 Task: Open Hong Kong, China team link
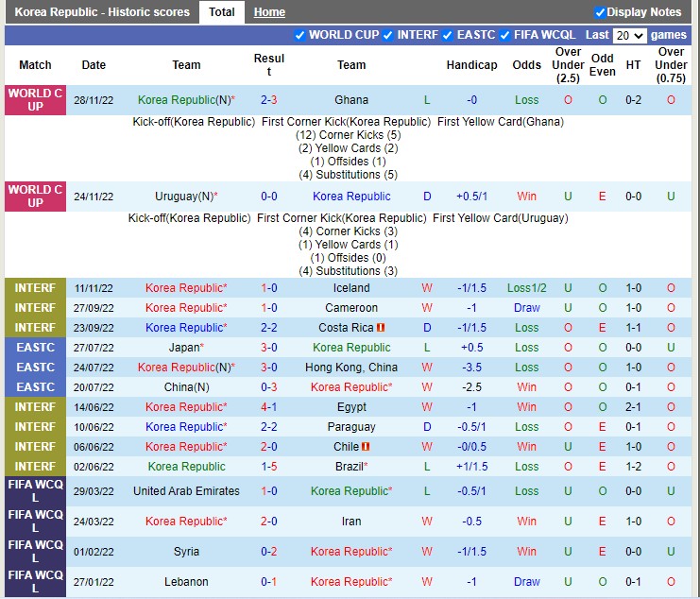click(x=351, y=368)
